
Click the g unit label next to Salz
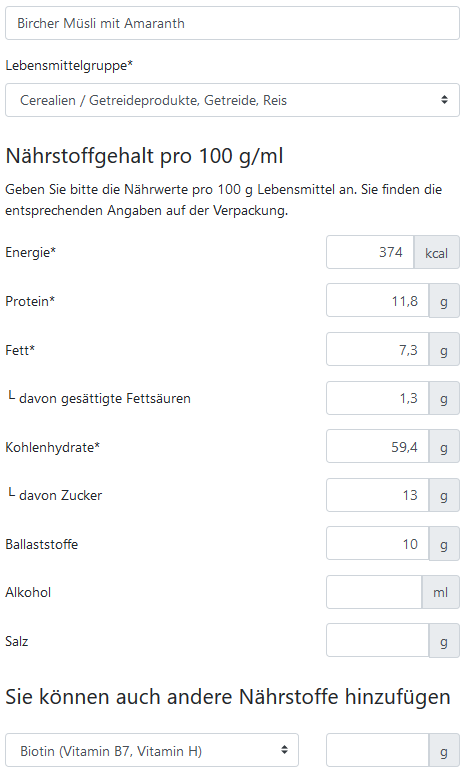(444, 640)
